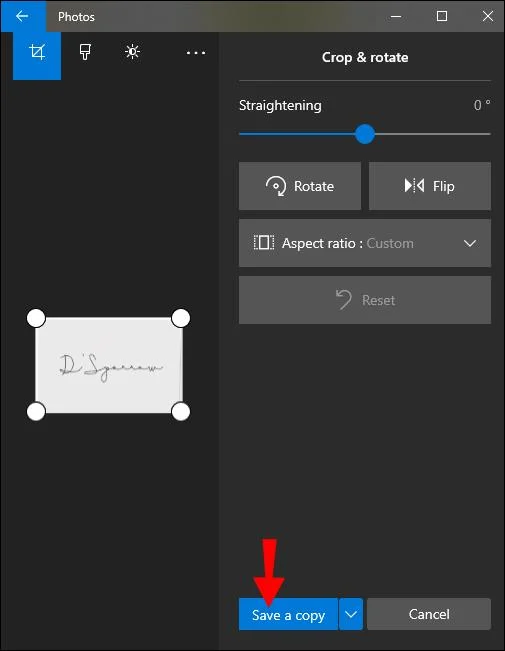505x651 pixels.
Task: Click the signature image preview
Action: pyautogui.click(x=109, y=365)
